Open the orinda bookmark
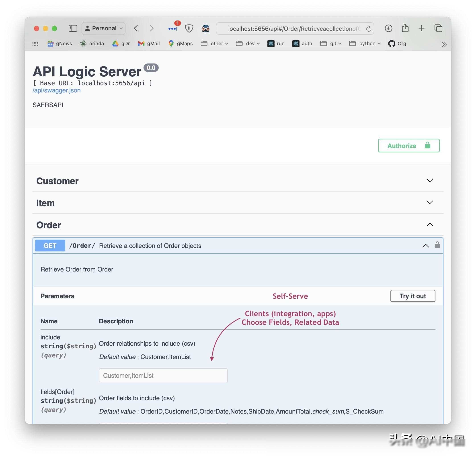 coord(92,44)
